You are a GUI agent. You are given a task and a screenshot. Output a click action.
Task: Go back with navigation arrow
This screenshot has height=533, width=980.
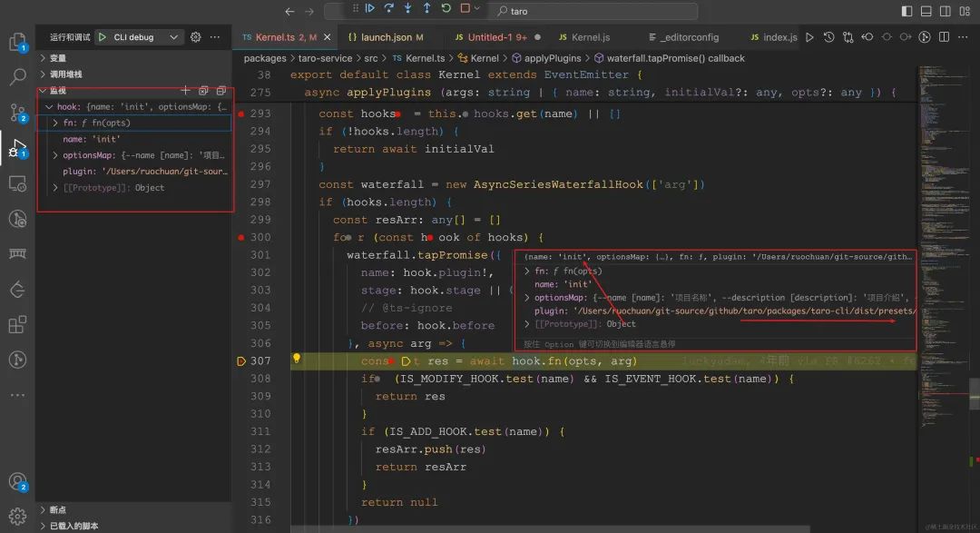(289, 11)
